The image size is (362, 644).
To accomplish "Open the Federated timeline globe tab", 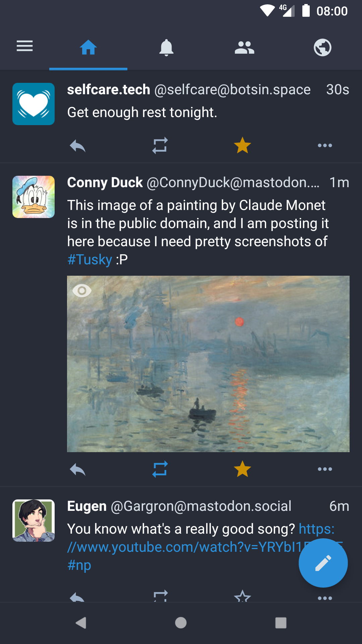I will tap(322, 47).
